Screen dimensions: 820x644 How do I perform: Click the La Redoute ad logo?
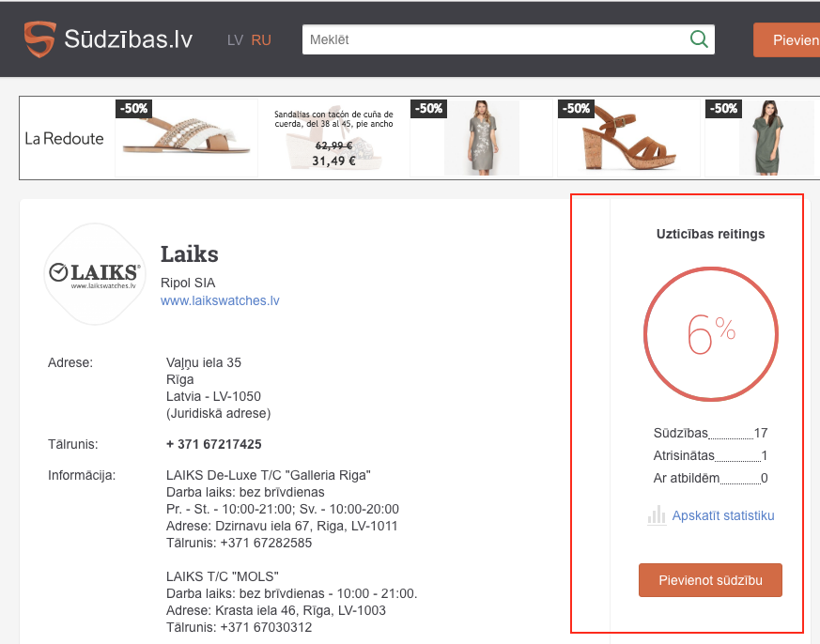coord(64,138)
